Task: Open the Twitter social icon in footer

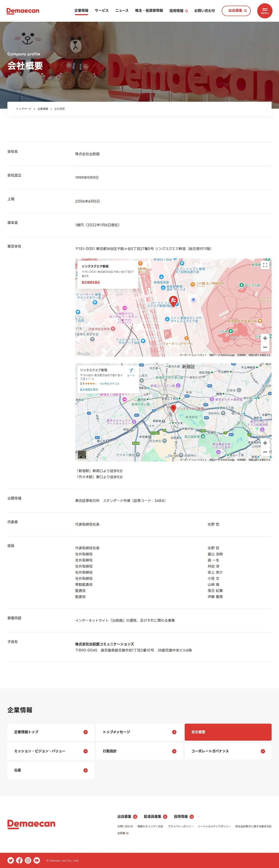Action: pos(10,860)
